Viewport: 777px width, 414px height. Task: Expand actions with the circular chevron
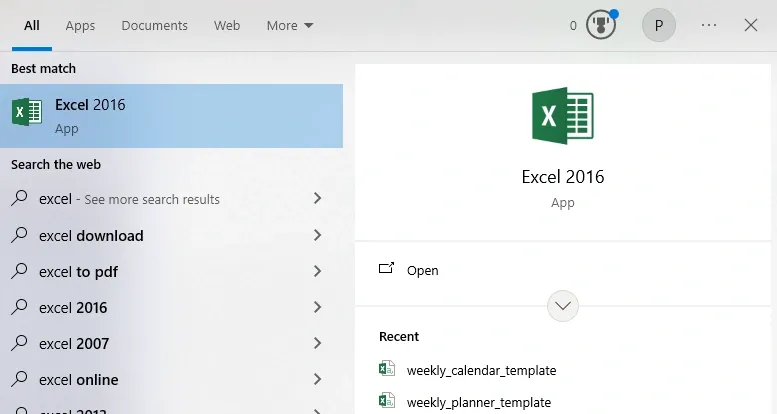coord(563,306)
